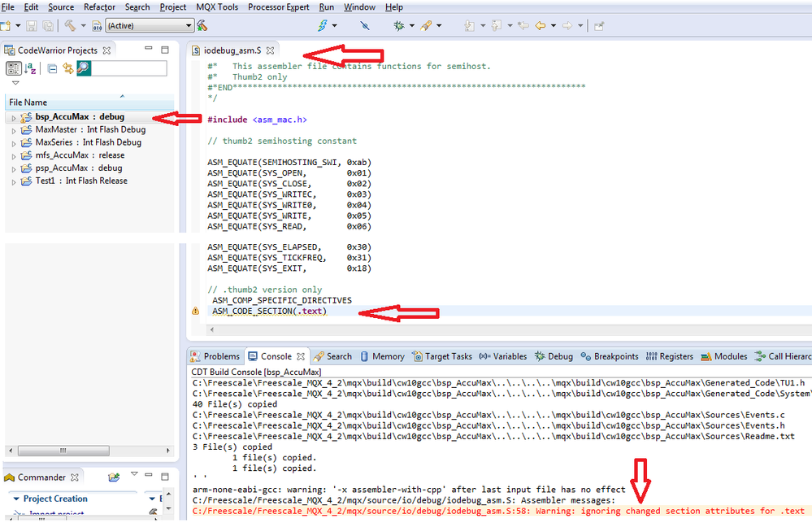Click the magnifier search icon in Projects panel
The image size is (812, 523).
[x=84, y=68]
